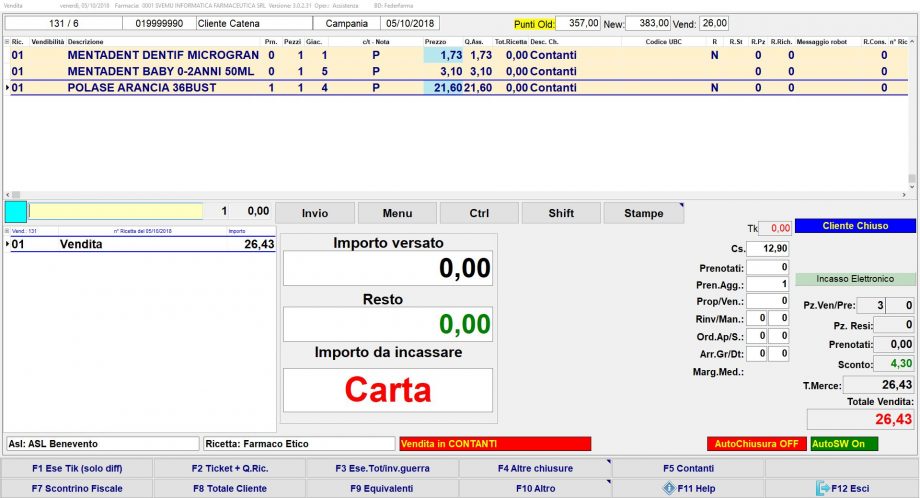This screenshot has width=920, height=498.
Task: Click the F12 Esci exit icon
Action: click(823, 488)
